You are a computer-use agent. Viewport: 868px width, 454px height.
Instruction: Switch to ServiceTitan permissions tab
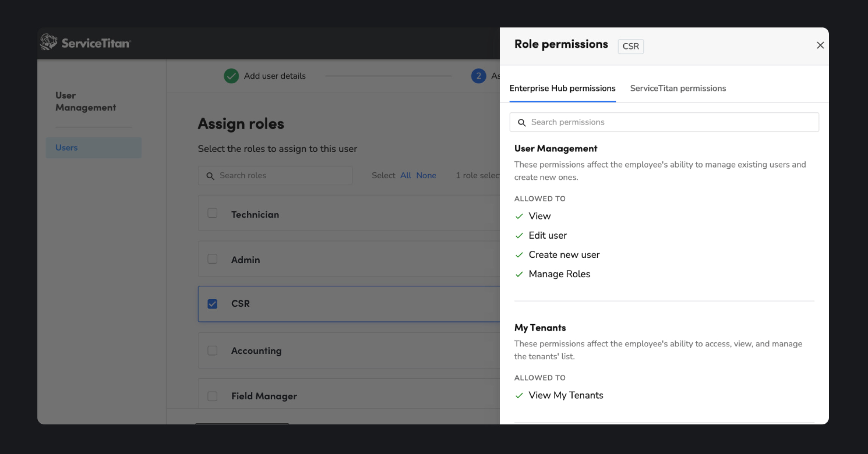tap(678, 88)
